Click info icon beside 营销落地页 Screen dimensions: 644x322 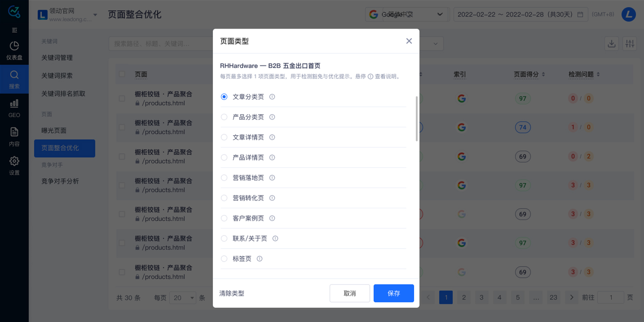(272, 178)
